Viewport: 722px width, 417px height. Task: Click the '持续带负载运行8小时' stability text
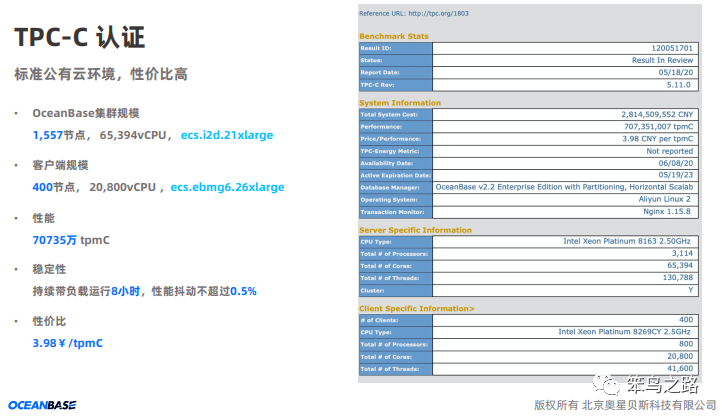click(x=86, y=291)
